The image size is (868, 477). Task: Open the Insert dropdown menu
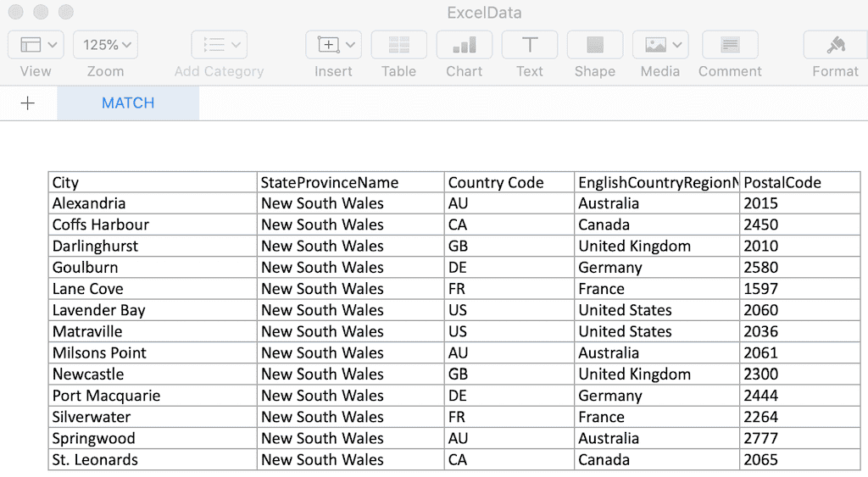(333, 45)
